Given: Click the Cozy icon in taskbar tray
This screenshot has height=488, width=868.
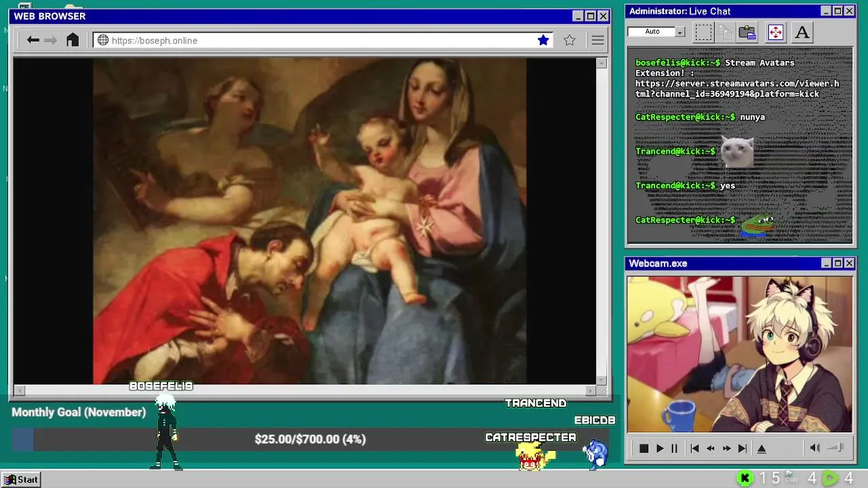Looking at the screenshot, I should [791, 478].
